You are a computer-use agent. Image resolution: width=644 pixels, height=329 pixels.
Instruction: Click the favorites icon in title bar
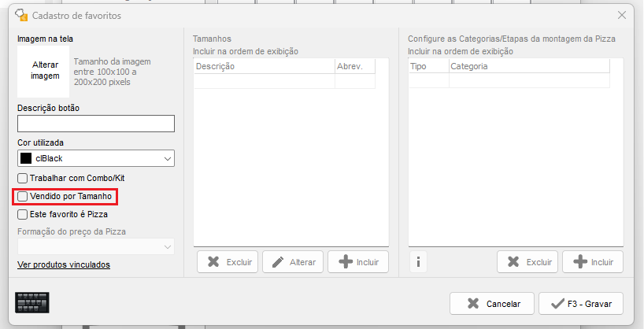click(x=22, y=15)
